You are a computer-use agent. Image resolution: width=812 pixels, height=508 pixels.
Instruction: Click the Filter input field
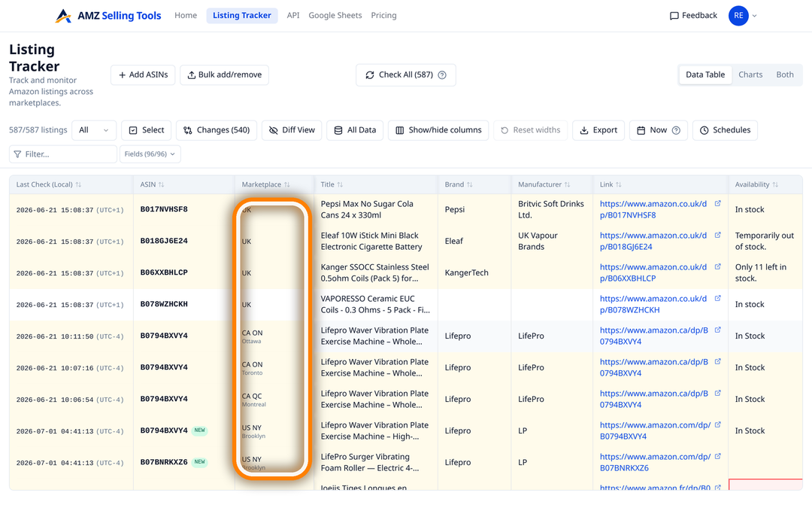click(63, 154)
